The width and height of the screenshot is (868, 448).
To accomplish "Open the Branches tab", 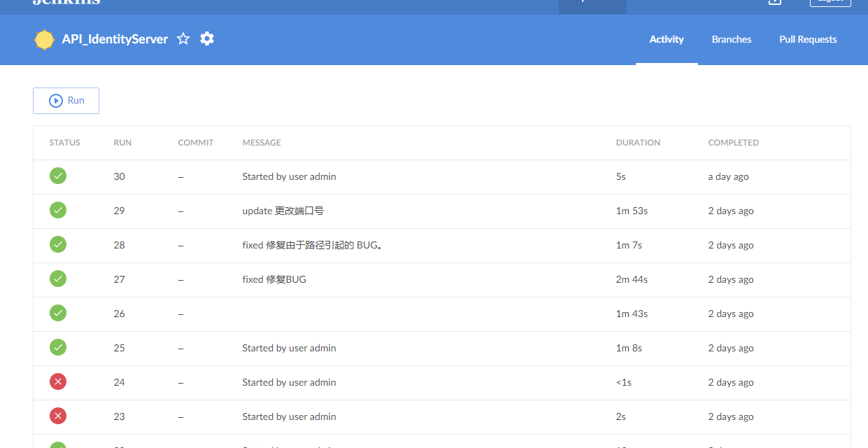I will coord(732,39).
